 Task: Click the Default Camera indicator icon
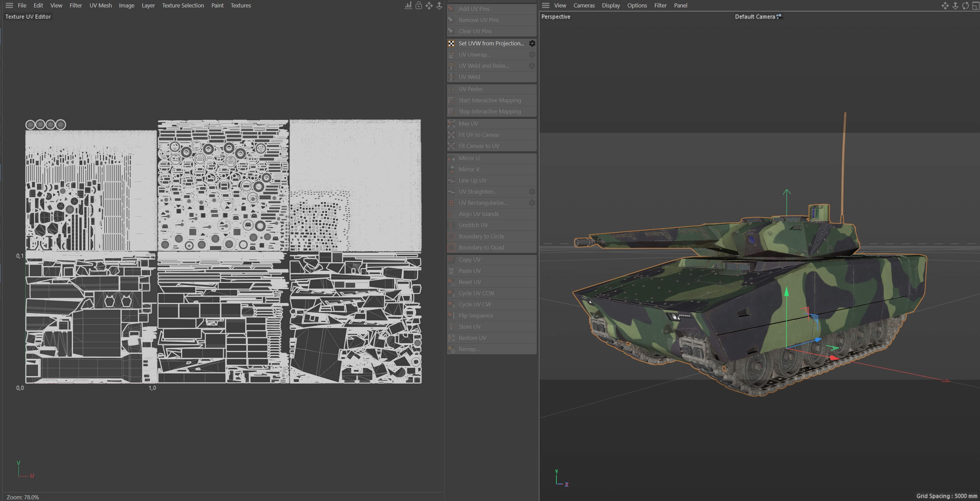point(779,16)
